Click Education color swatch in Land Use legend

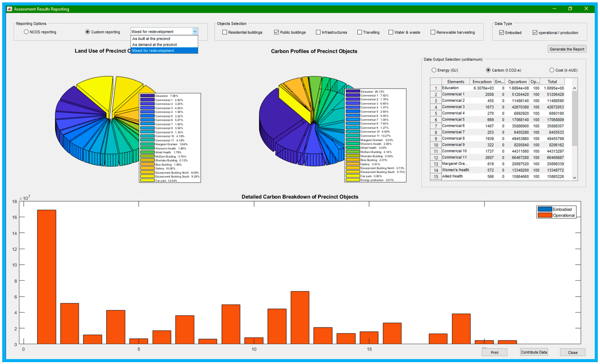pyautogui.click(x=147, y=96)
